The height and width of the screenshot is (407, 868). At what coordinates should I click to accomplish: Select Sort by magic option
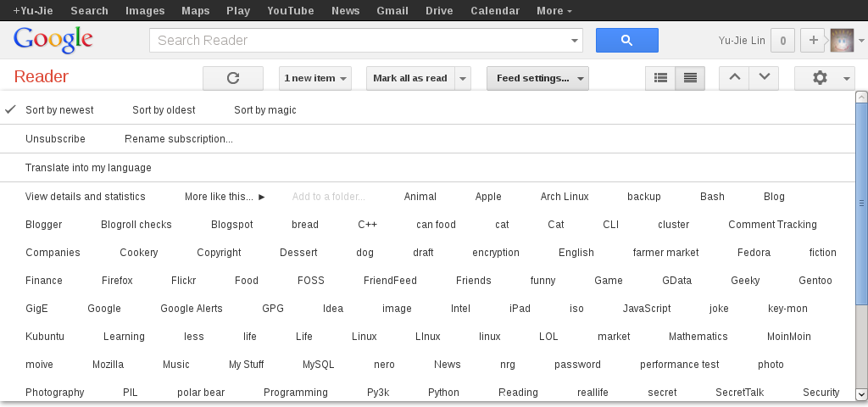click(x=265, y=110)
